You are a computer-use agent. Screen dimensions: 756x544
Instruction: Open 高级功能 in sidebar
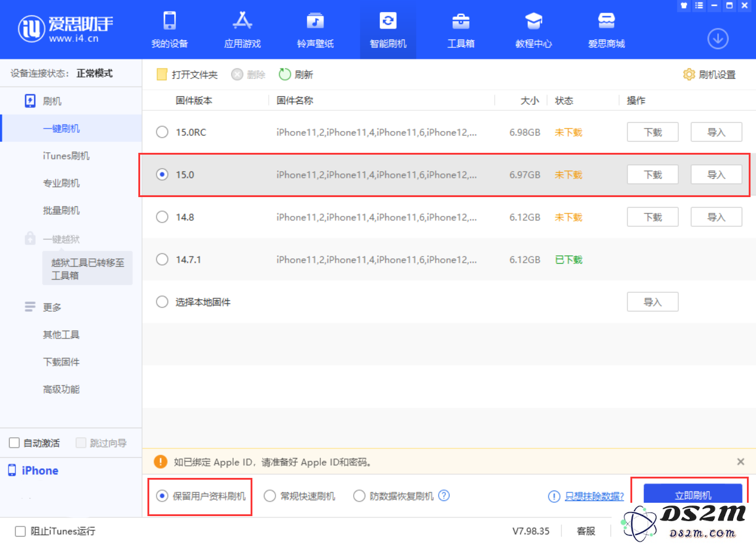[x=61, y=389]
